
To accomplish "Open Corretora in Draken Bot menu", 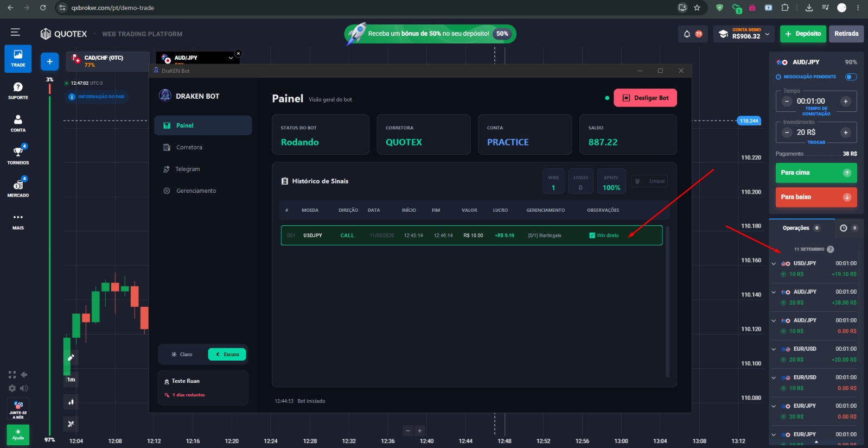I will click(203, 147).
